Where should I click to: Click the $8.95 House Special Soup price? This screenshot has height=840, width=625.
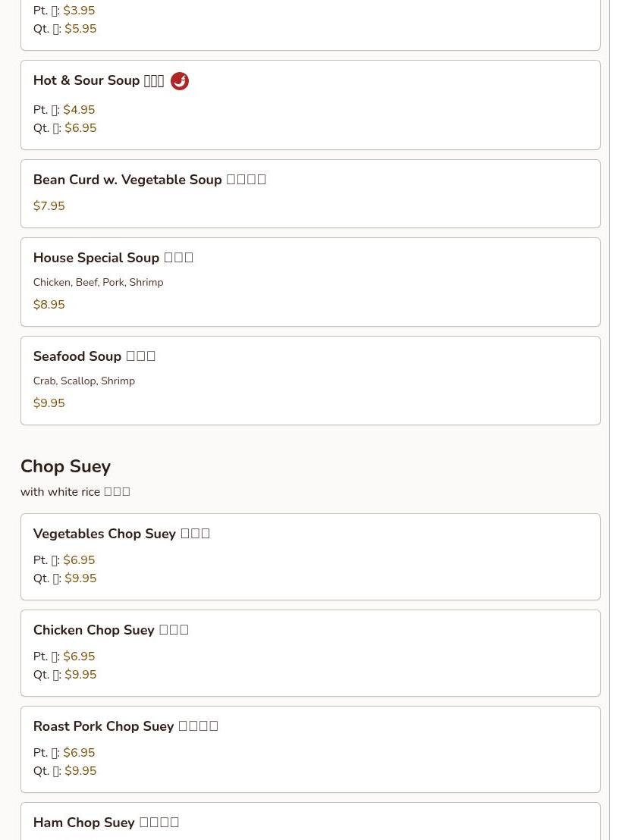49,305
